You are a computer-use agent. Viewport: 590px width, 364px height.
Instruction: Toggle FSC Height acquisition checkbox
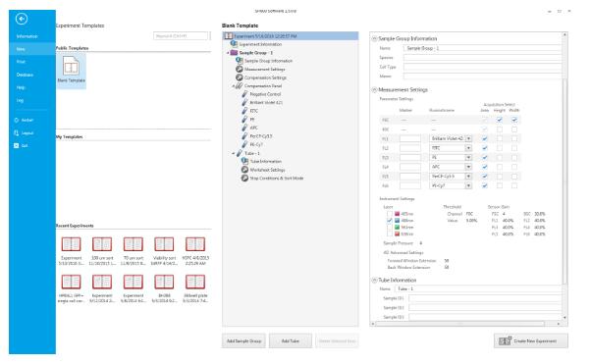[500, 120]
